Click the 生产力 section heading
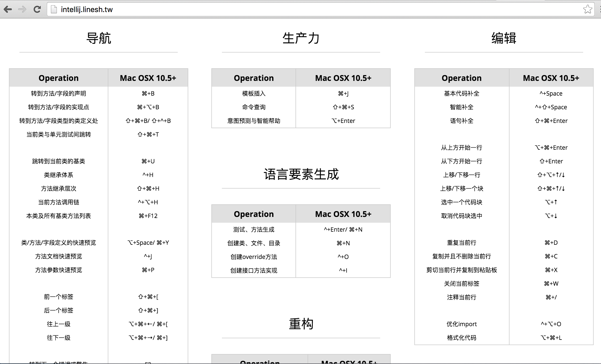The width and height of the screenshot is (601, 364). click(x=301, y=38)
